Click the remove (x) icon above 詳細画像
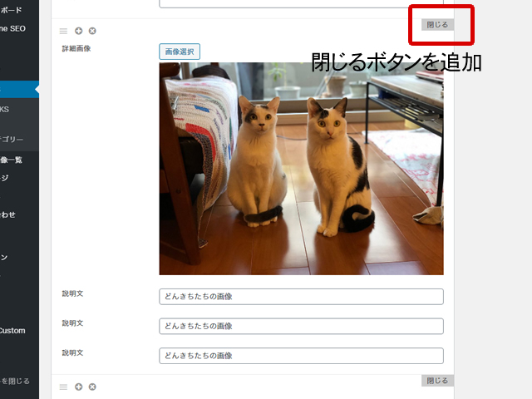Viewport: 532px width, 399px height. click(92, 31)
